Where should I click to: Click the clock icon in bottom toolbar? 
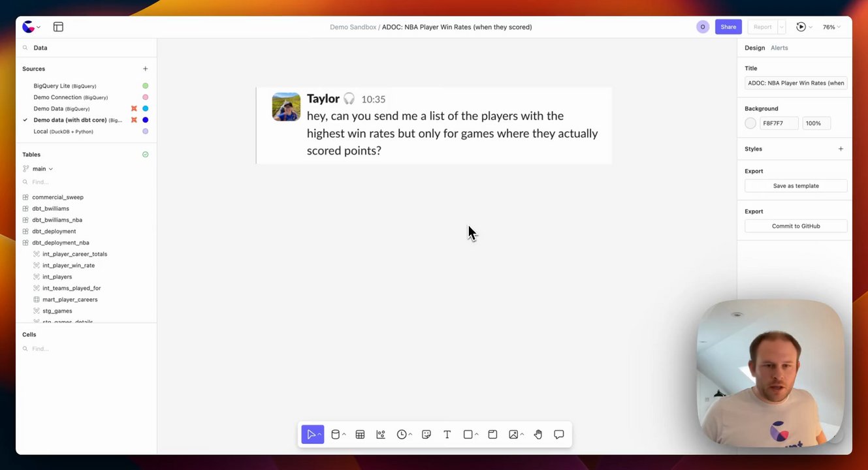pyautogui.click(x=402, y=435)
